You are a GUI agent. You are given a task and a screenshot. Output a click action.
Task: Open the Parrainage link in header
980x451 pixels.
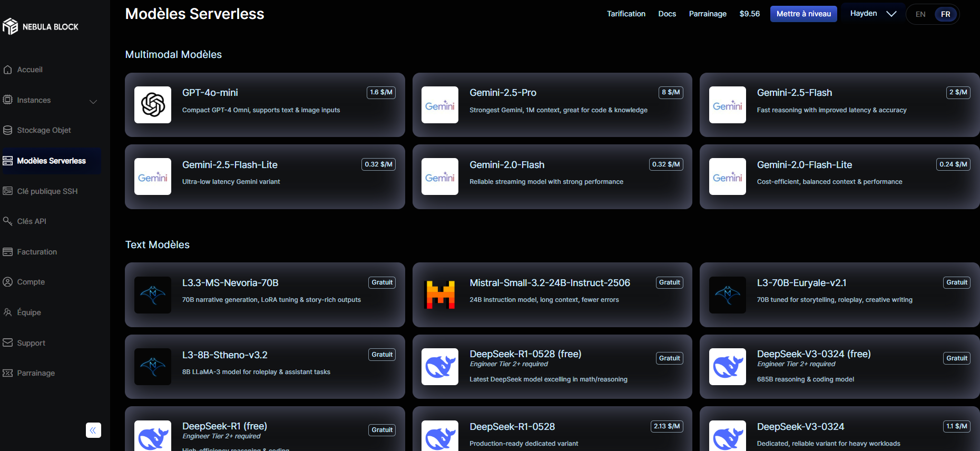click(x=708, y=14)
